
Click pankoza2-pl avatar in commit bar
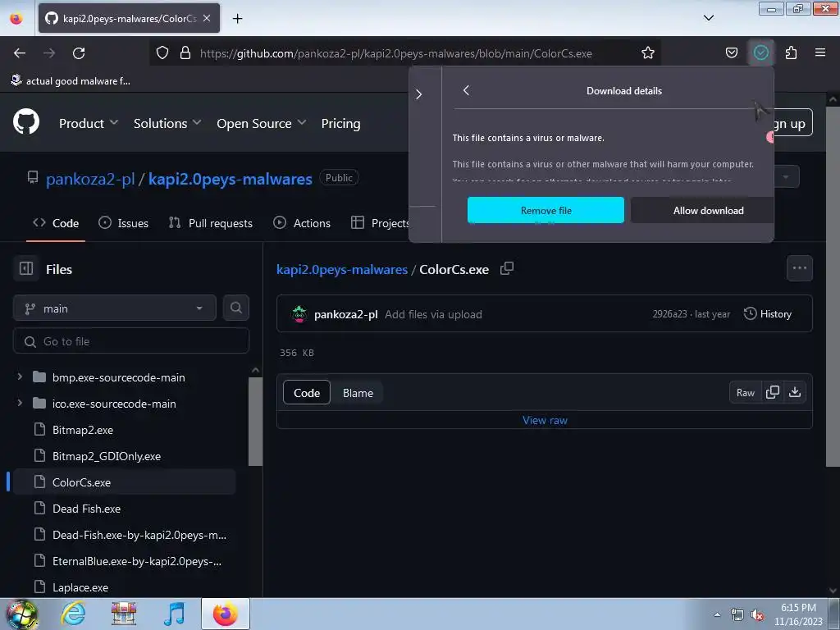299,314
